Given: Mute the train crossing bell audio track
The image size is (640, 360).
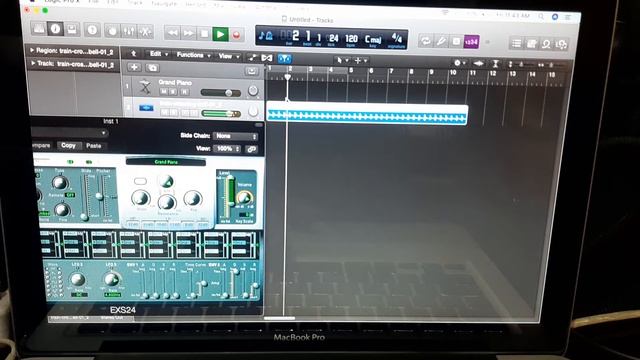Looking at the screenshot, I should pos(164,112).
